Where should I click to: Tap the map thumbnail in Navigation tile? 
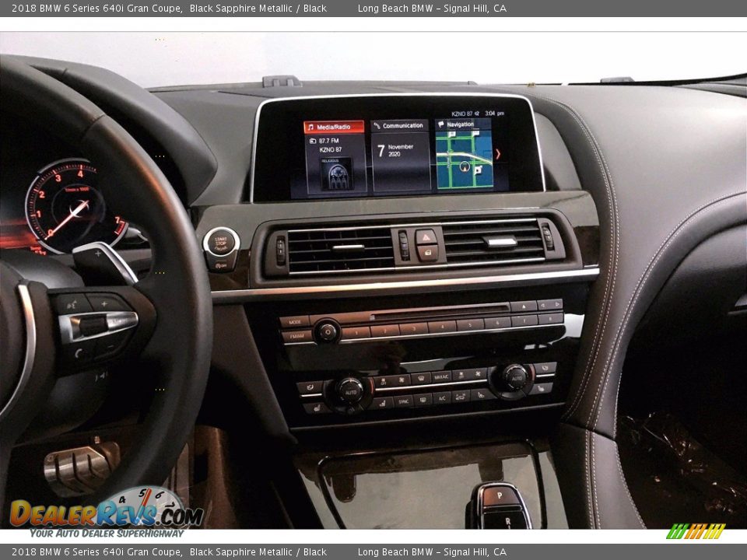(464, 159)
